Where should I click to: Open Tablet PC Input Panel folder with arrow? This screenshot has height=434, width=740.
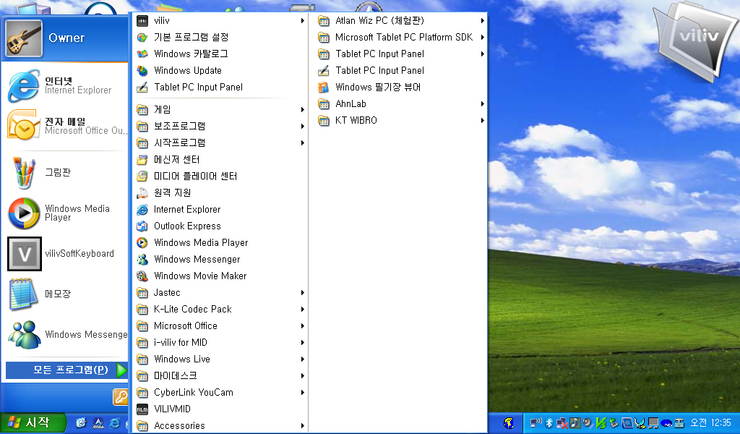tap(401, 54)
